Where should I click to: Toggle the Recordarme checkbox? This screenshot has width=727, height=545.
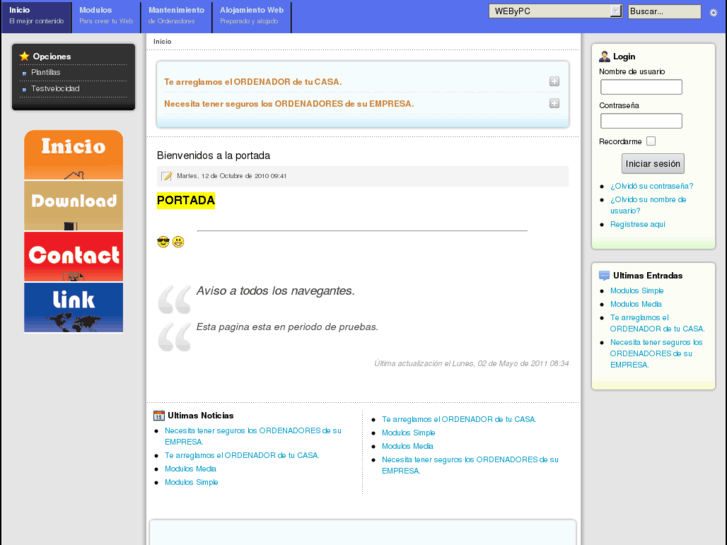pyautogui.click(x=651, y=141)
